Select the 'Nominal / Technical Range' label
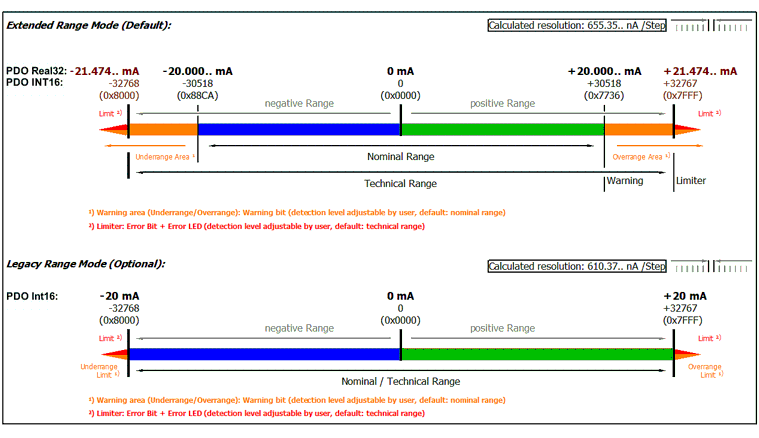Viewport: 759px width, 438px height. [400, 381]
